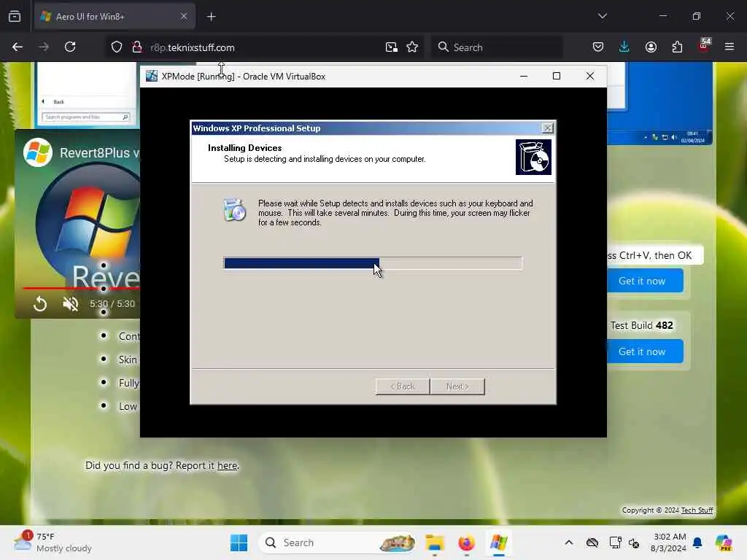Click the VirtualBox window title icon

point(152,76)
